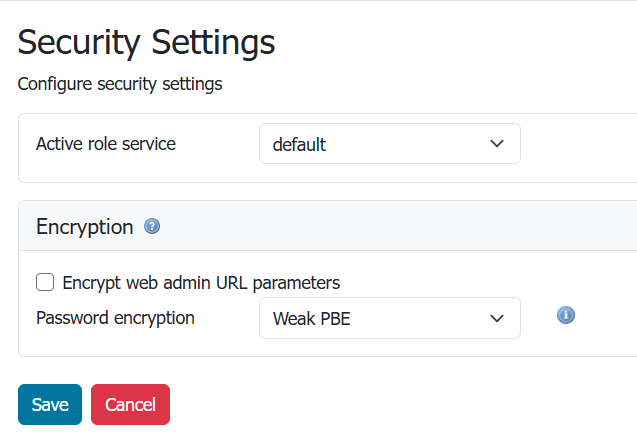637x448 pixels.
Task: Click the 'Configure security settings' subtitle
Action: click(x=120, y=84)
